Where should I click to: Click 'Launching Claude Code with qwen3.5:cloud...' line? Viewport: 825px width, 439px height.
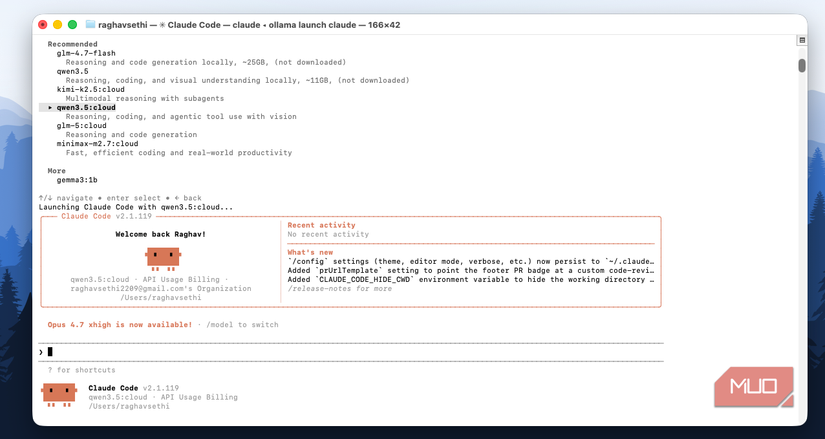pos(136,207)
